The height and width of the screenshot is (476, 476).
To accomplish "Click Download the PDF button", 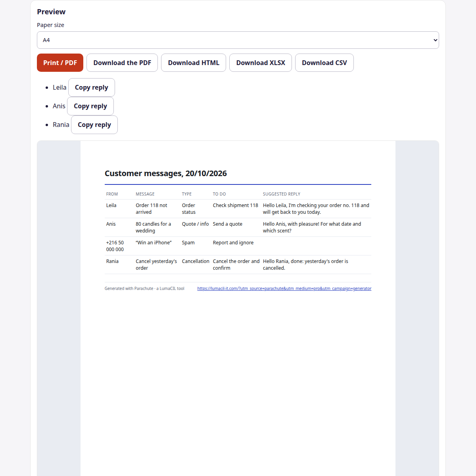I will pos(122,63).
